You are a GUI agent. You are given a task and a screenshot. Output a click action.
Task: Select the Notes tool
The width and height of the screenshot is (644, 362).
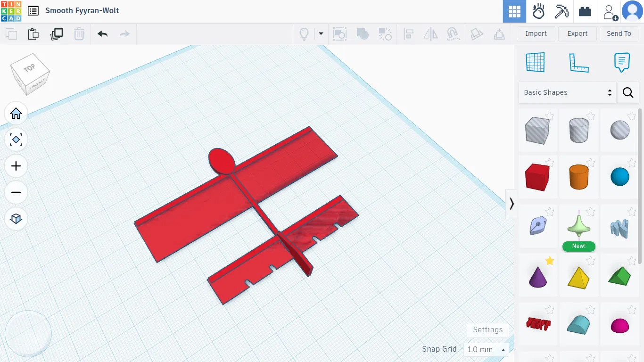pos(622,62)
